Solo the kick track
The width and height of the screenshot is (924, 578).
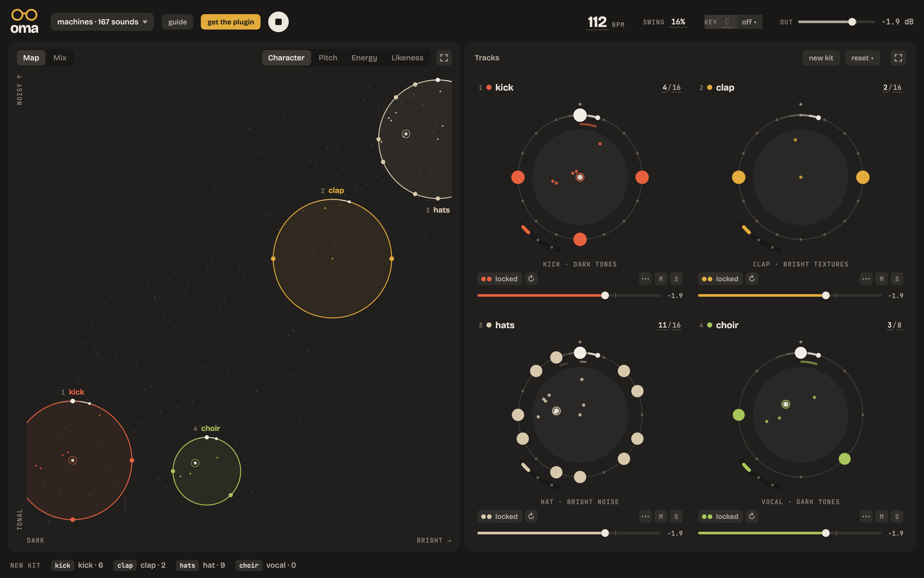676,279
